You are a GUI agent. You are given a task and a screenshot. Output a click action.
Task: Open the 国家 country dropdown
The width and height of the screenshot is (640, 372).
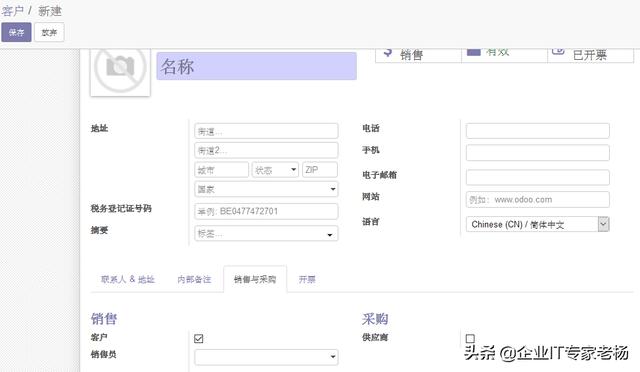coord(266,189)
